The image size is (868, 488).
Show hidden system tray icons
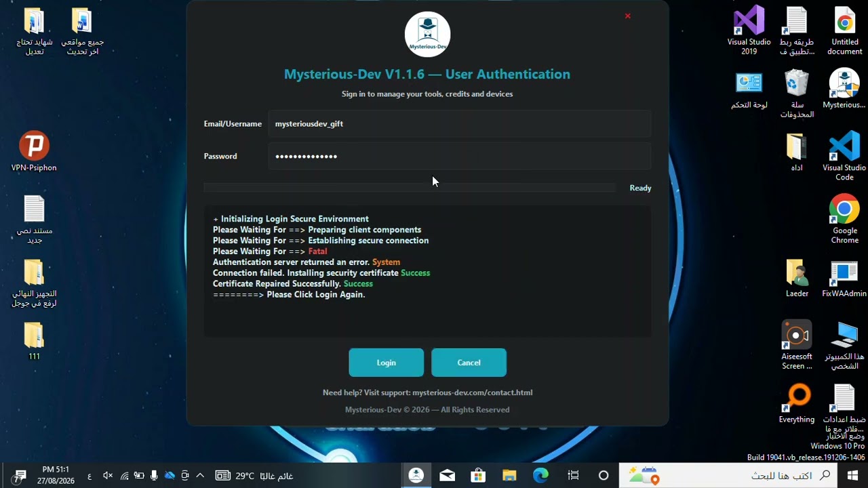pos(200,476)
